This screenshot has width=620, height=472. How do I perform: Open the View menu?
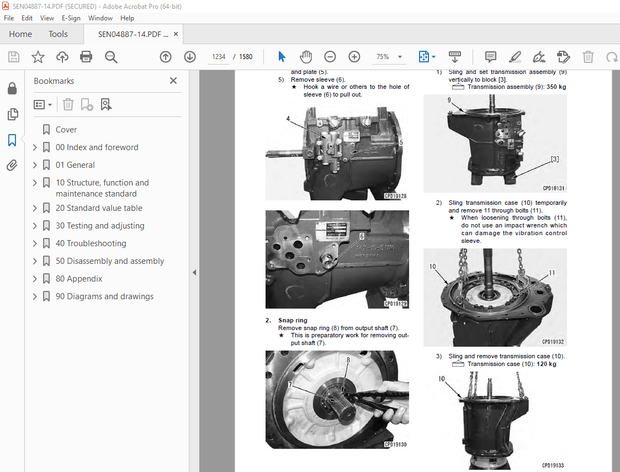[47, 18]
